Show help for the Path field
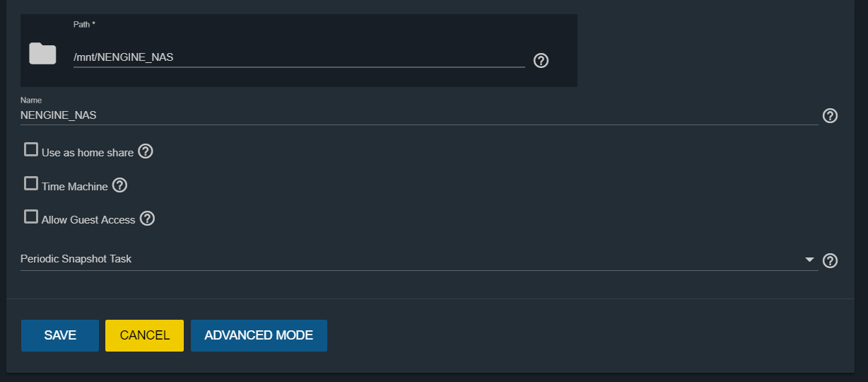 pos(541,61)
